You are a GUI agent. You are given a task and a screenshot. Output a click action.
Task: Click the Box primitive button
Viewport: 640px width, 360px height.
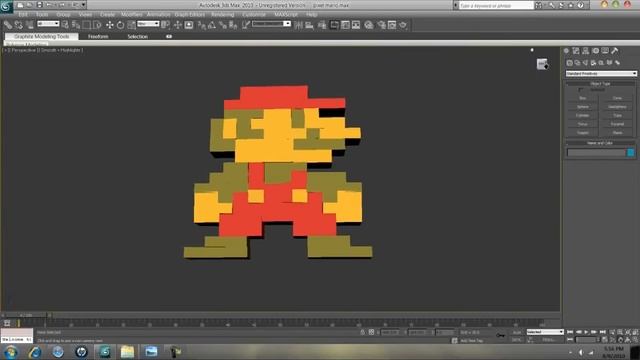[583, 98]
